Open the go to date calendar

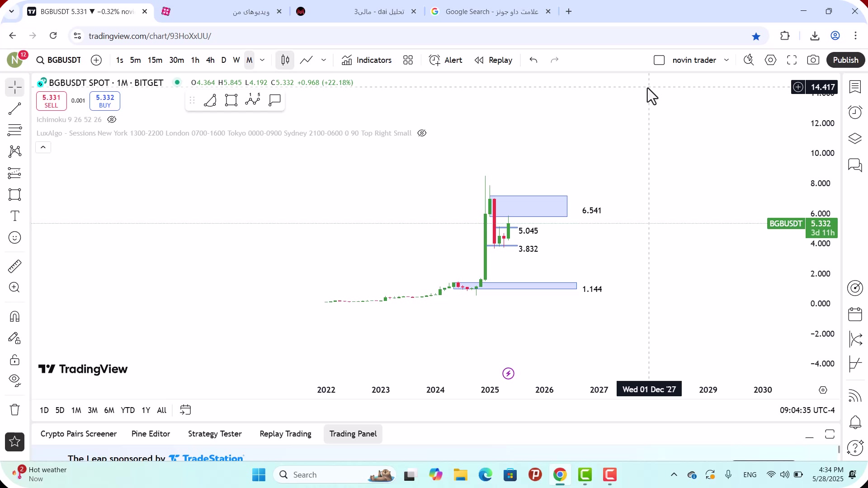coord(185,410)
